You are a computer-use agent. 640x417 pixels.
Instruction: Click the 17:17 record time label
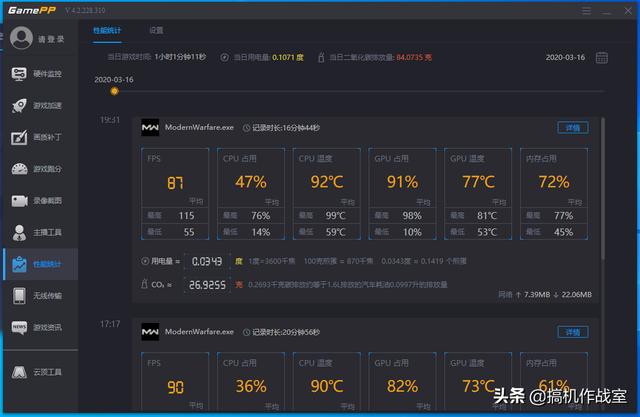pyautogui.click(x=110, y=324)
